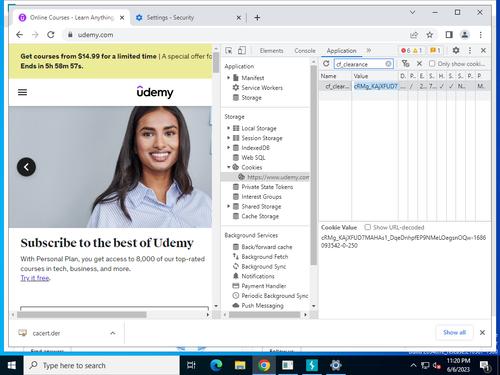Open the cacert.der downloaded file
The image size is (500, 375).
pyautogui.click(x=46, y=333)
